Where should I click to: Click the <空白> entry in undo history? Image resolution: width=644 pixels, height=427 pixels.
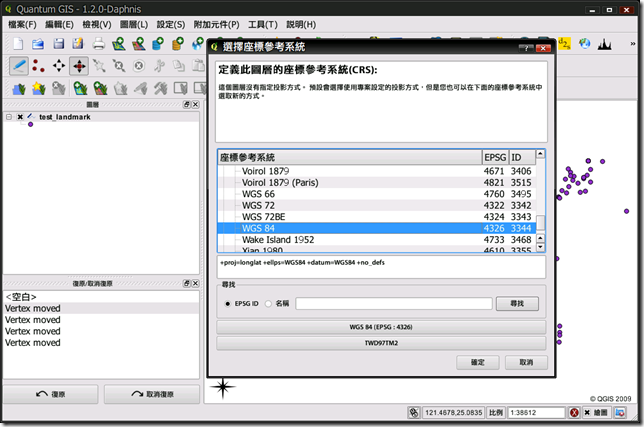101,297
